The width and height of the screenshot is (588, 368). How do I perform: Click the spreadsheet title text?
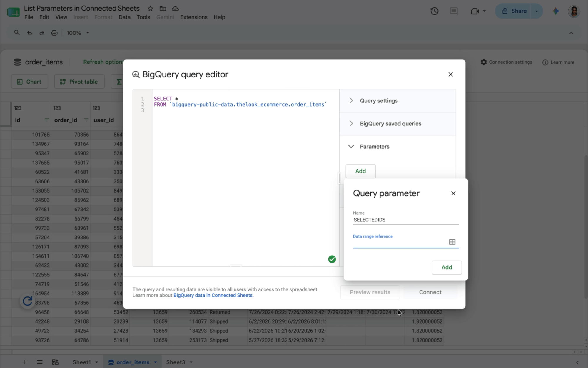click(x=82, y=8)
